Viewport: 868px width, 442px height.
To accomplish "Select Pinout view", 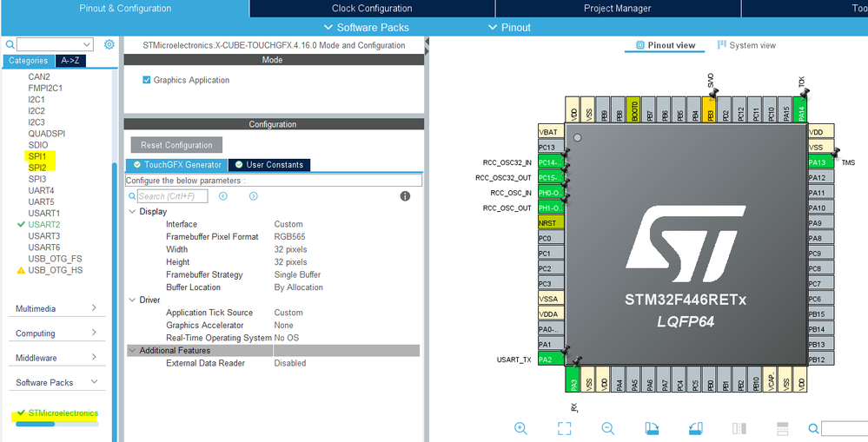I will click(x=666, y=45).
